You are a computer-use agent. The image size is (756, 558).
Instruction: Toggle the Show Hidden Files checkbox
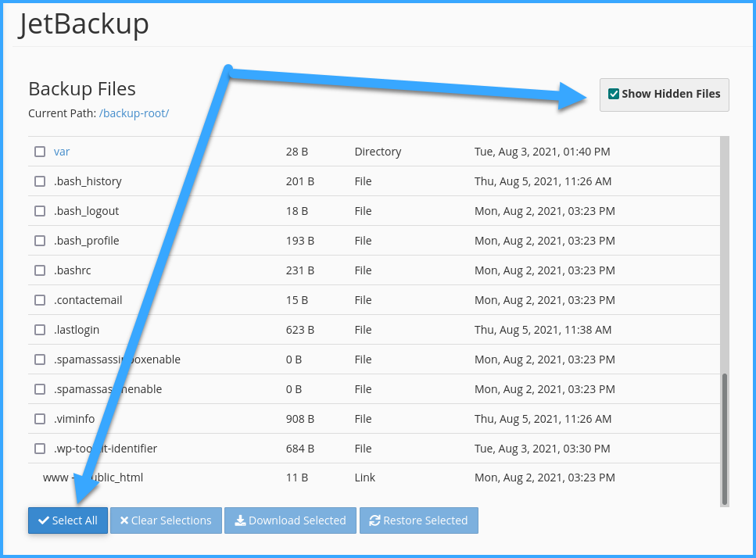click(614, 94)
